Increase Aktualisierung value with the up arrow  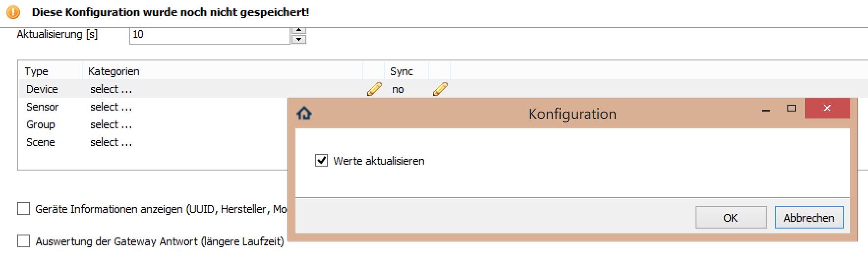298,30
